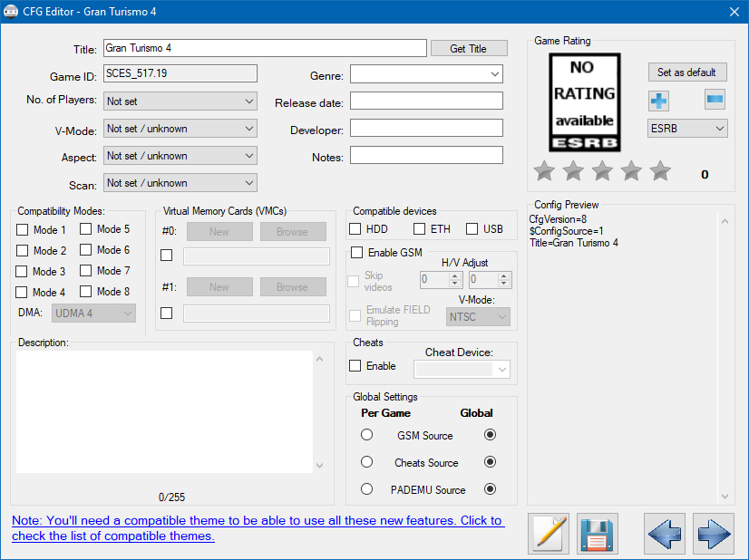The image size is (749, 560).
Task: Click the second rating star
Action: click(573, 170)
